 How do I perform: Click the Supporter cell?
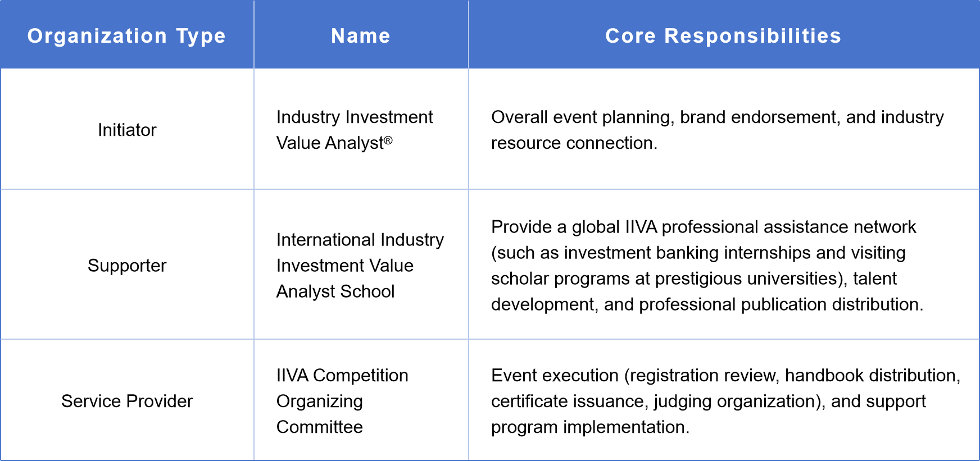point(127,265)
